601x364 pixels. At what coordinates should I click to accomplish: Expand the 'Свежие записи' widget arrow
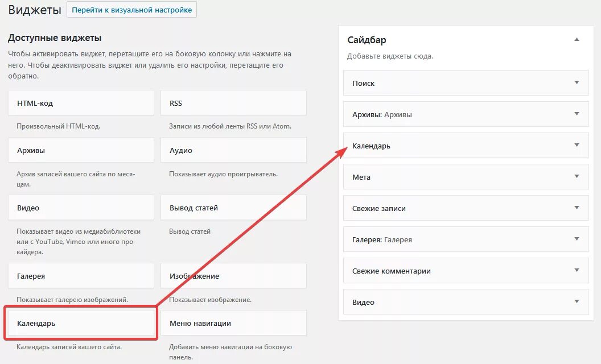coord(577,208)
